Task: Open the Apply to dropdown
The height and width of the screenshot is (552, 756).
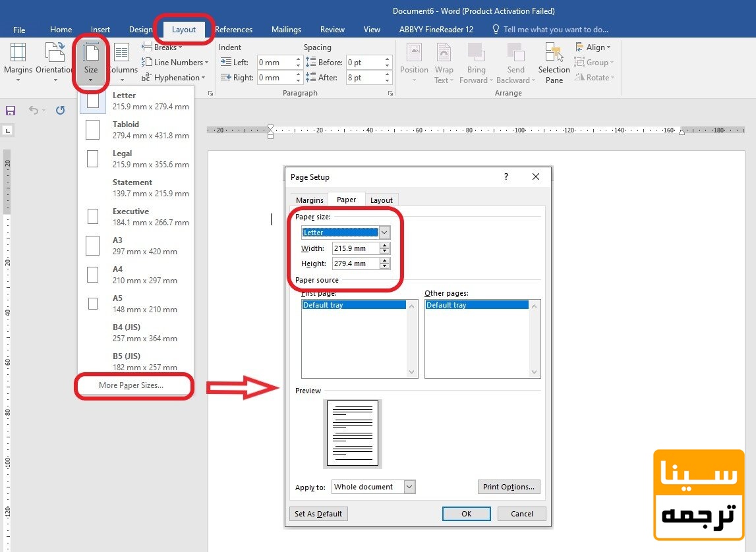Action: pyautogui.click(x=409, y=487)
